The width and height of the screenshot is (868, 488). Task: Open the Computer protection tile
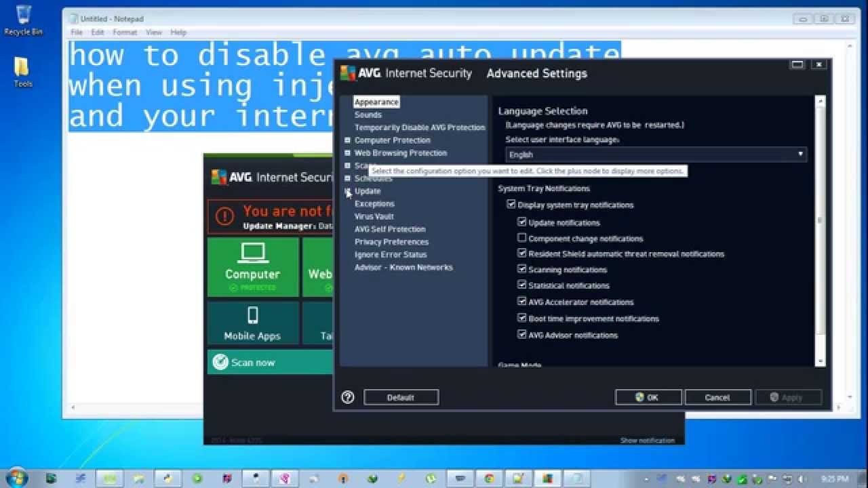coord(253,267)
